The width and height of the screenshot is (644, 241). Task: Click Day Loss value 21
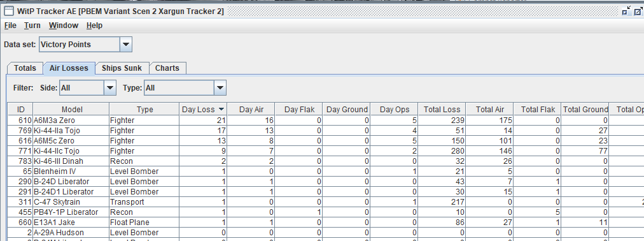203,120
